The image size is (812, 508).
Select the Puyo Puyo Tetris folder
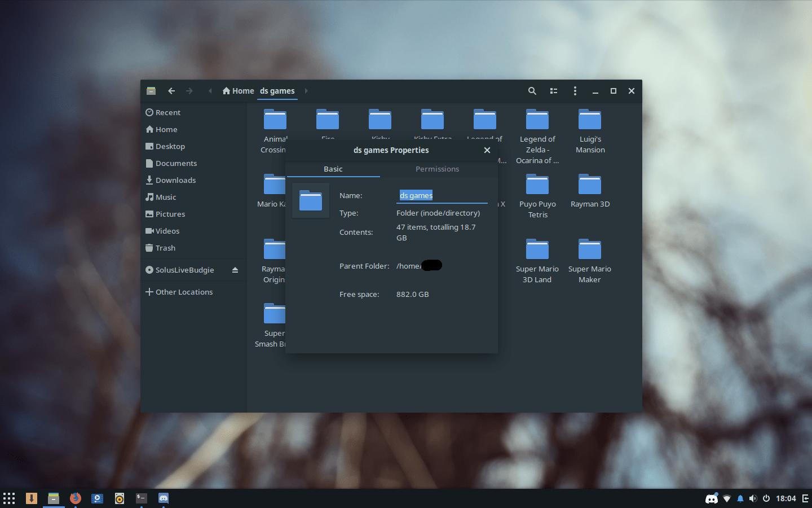click(x=537, y=196)
